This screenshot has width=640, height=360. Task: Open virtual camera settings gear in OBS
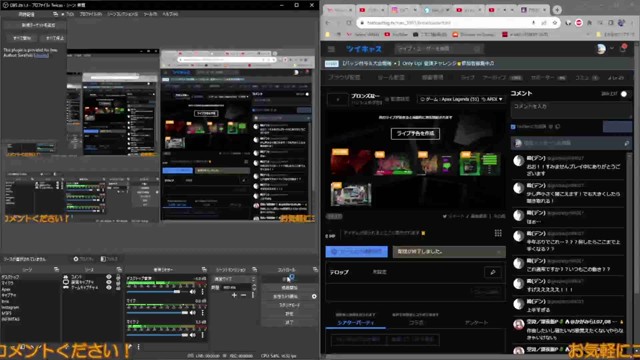pyautogui.click(x=314, y=296)
